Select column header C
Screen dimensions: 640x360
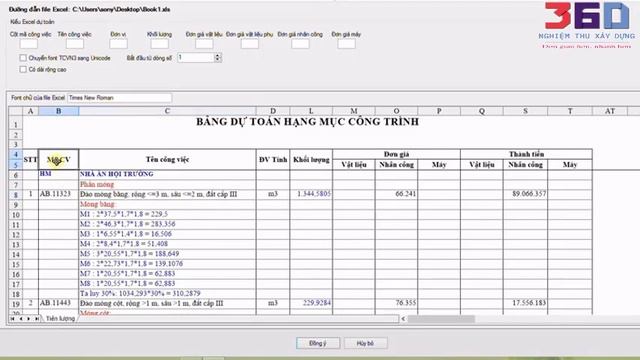point(167,111)
